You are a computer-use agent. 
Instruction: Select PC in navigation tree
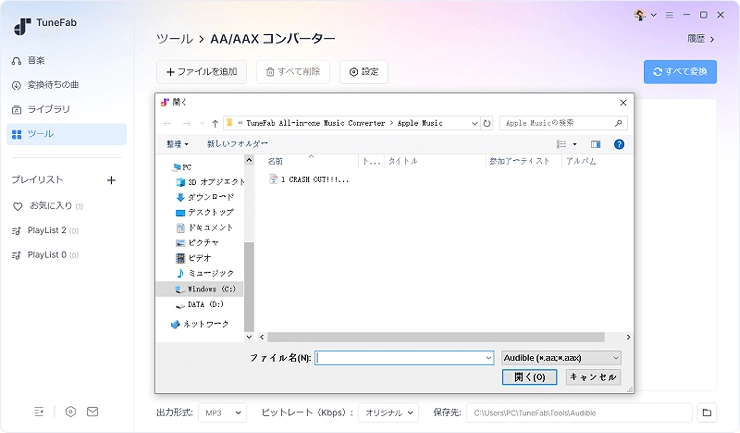[182, 167]
